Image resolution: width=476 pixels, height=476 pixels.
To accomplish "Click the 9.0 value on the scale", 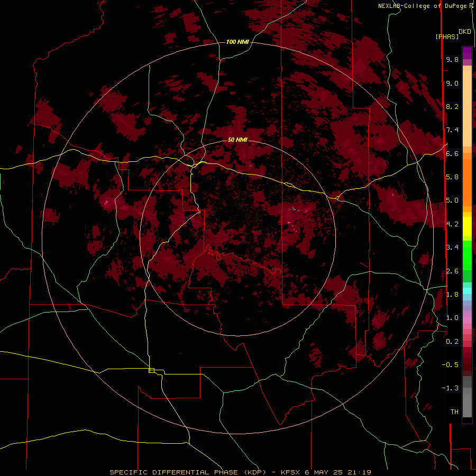I will 452,83.
